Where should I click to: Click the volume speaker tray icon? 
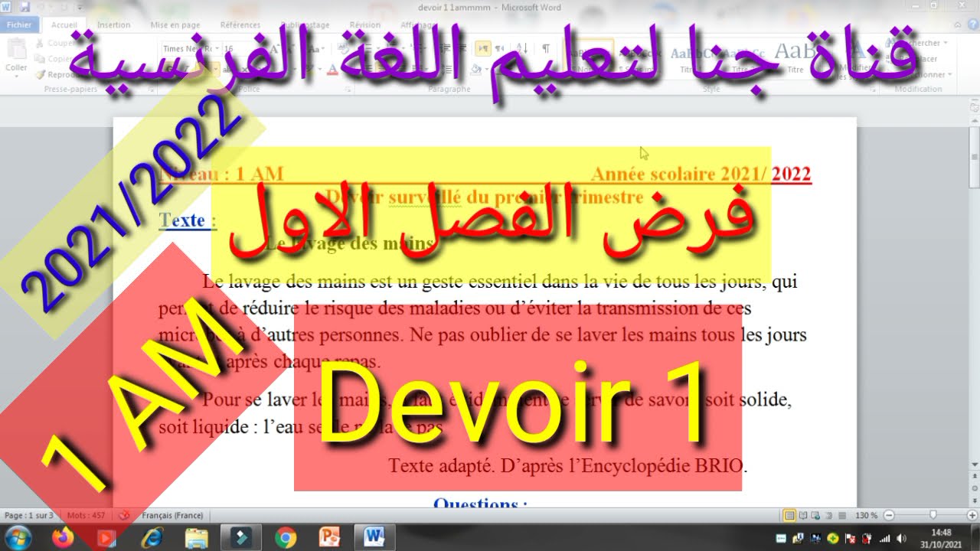click(x=901, y=538)
